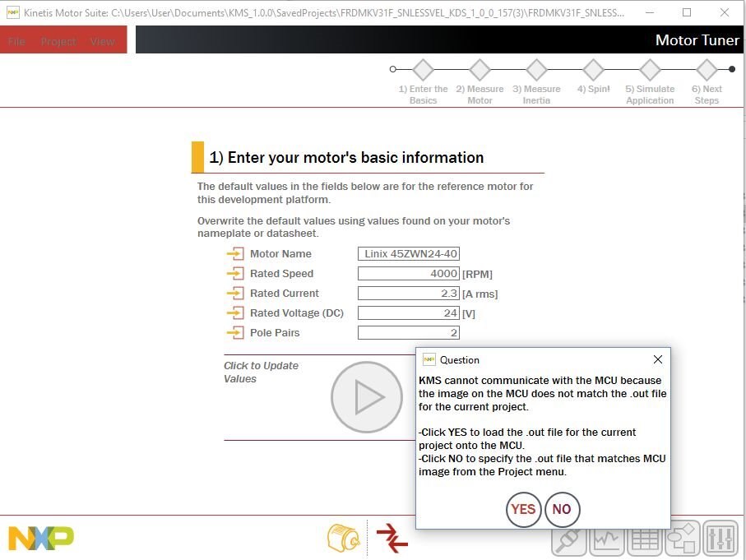Screen dimensions: 746x560
Task: Click the Motor Name input field
Action: click(x=409, y=253)
